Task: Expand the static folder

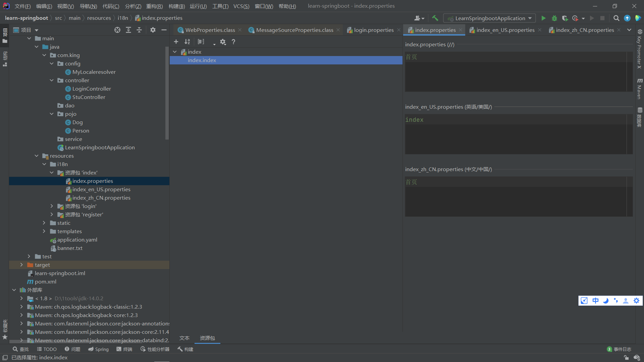Action: point(44,223)
